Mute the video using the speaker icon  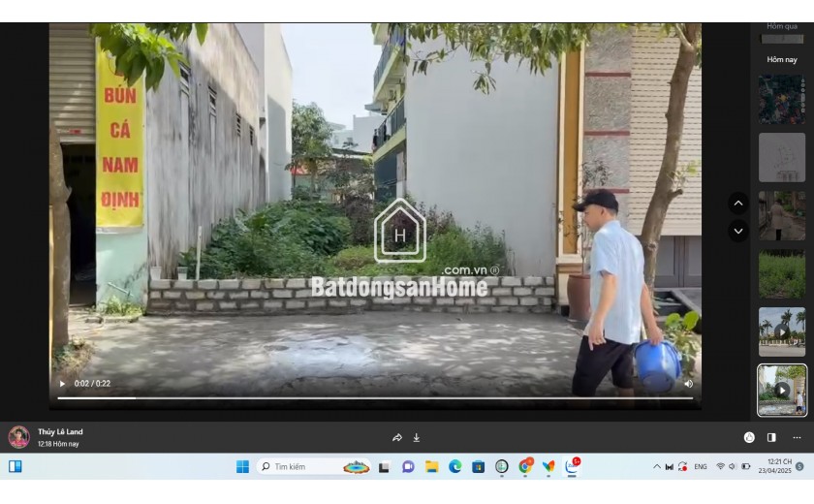(688, 384)
